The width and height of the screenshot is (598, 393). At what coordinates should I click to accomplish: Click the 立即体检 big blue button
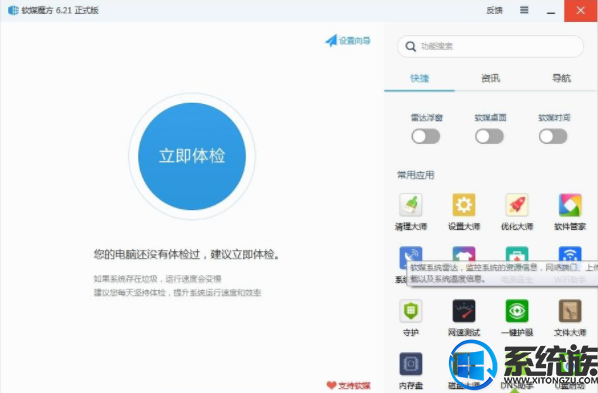192,156
